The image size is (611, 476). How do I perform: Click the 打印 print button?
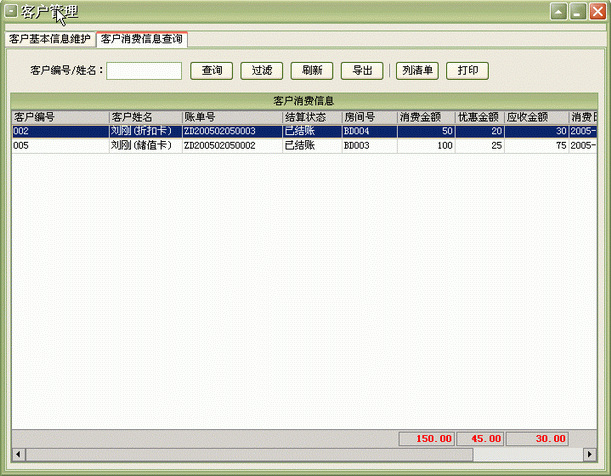tap(467, 71)
